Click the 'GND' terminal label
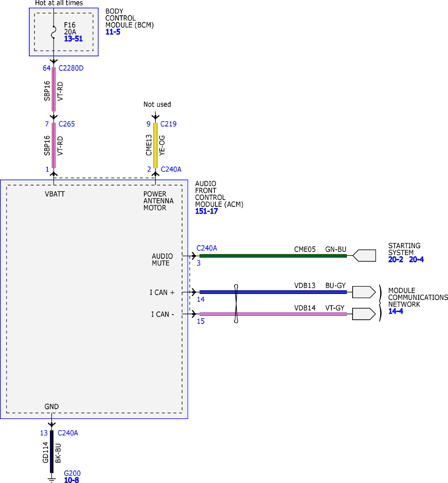The image size is (448, 483). coord(52,406)
